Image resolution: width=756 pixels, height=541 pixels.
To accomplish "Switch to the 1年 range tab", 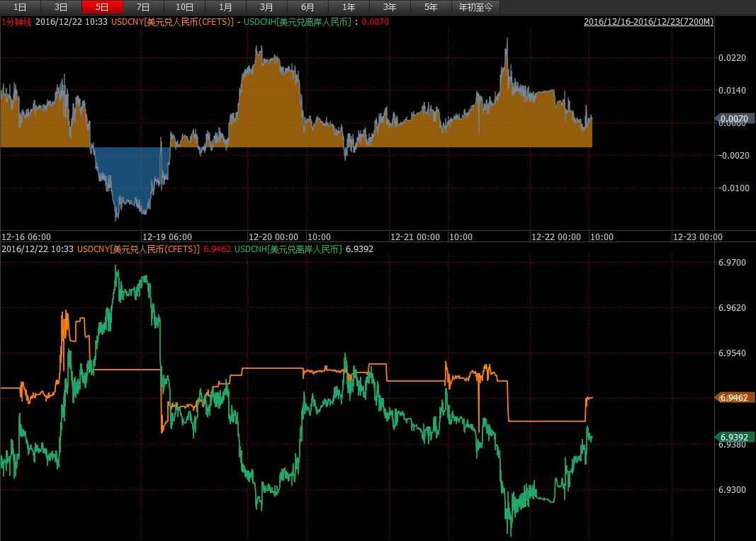I will pyautogui.click(x=349, y=7).
